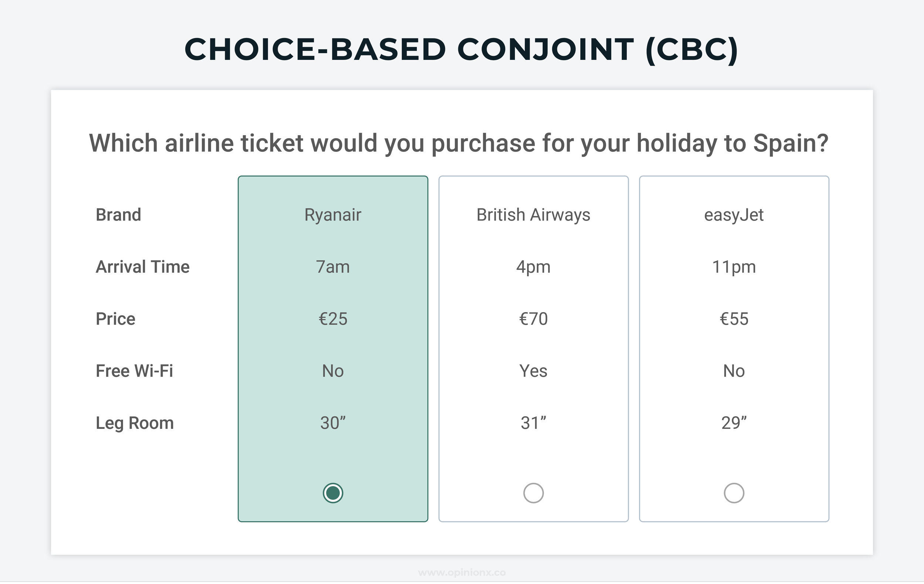Click the 11pm arrival time

[x=734, y=267]
